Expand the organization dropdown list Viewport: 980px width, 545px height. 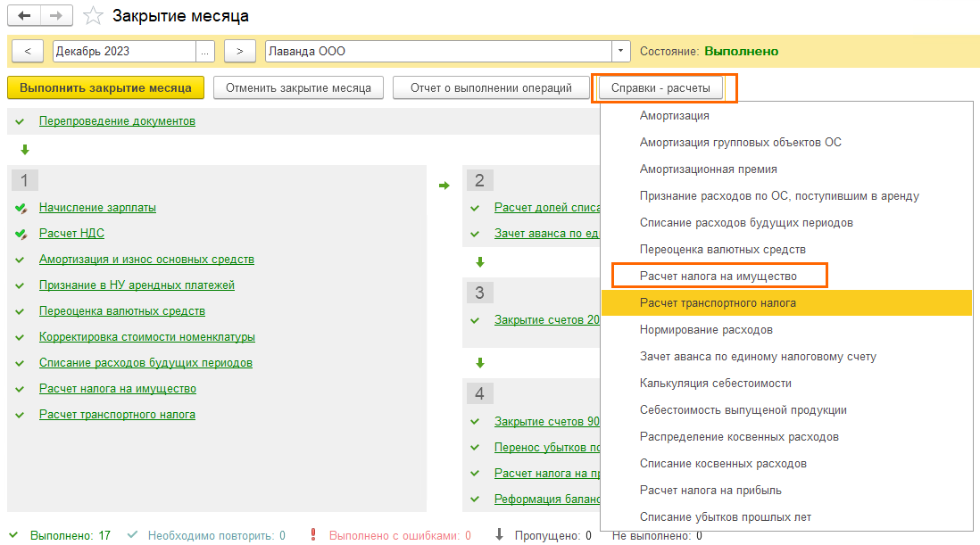pyautogui.click(x=621, y=51)
